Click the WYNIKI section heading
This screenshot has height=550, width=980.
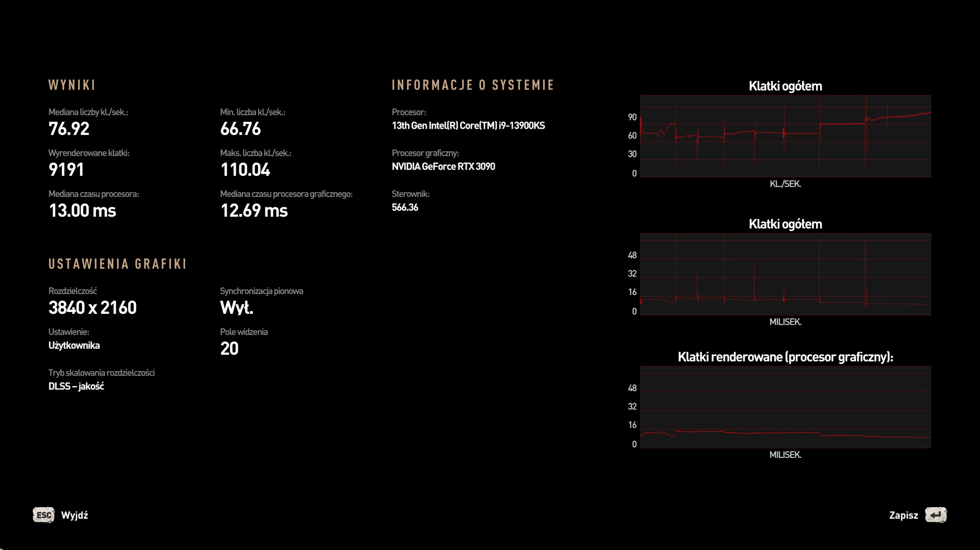pos(72,85)
